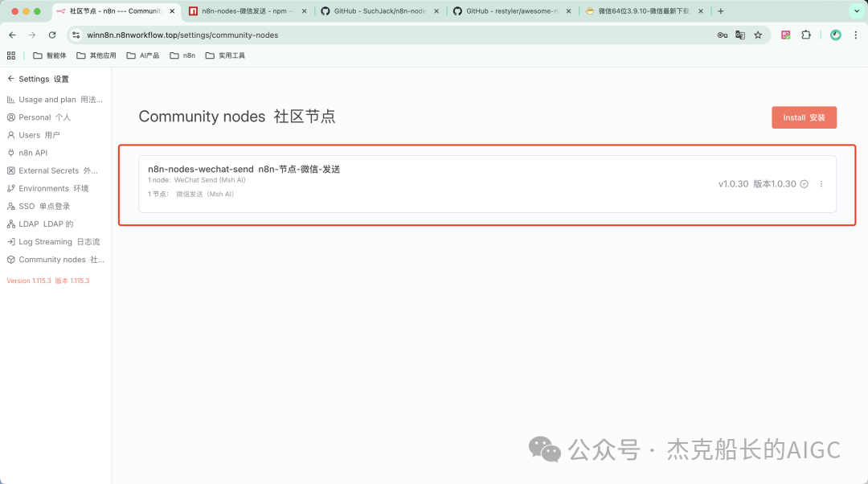Open the Personal settings page
This screenshot has width=868, height=484.
click(x=39, y=117)
